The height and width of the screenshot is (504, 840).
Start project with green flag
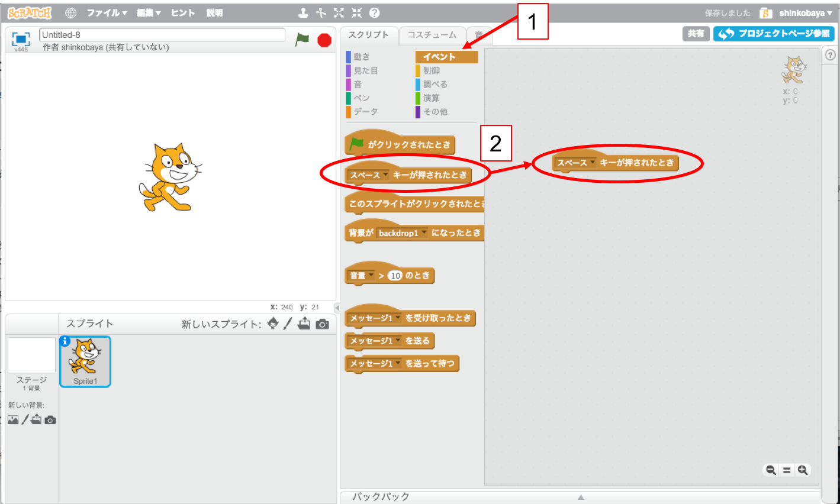tap(302, 40)
